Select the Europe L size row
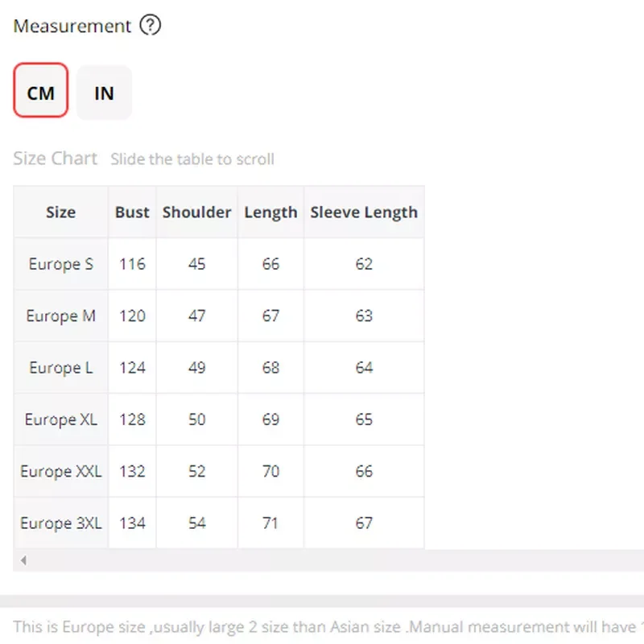The width and height of the screenshot is (644, 644). (x=60, y=368)
